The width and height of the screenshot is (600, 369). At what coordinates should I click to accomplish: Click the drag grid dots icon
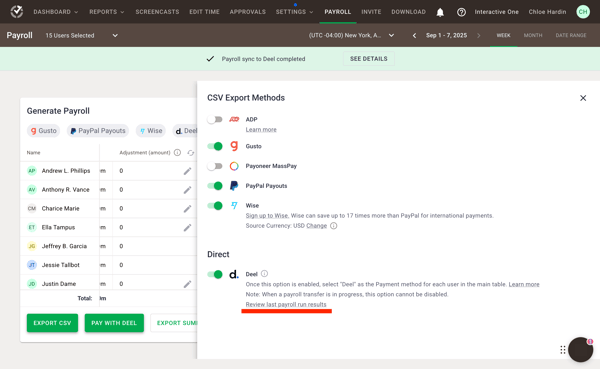562,349
